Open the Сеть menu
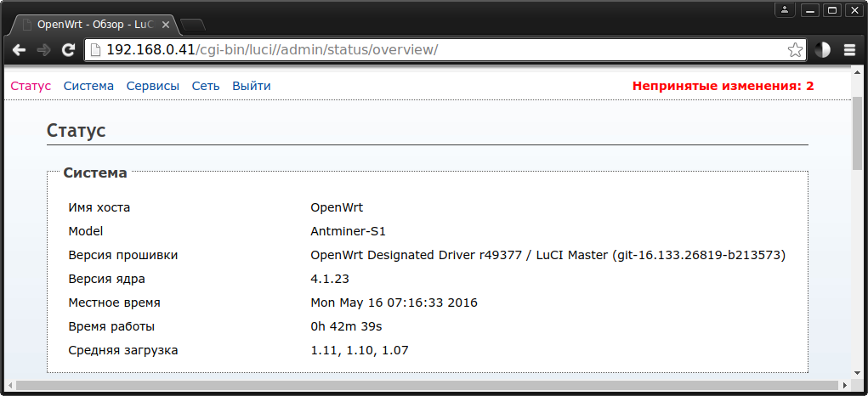This screenshot has height=396, width=868. (x=206, y=86)
